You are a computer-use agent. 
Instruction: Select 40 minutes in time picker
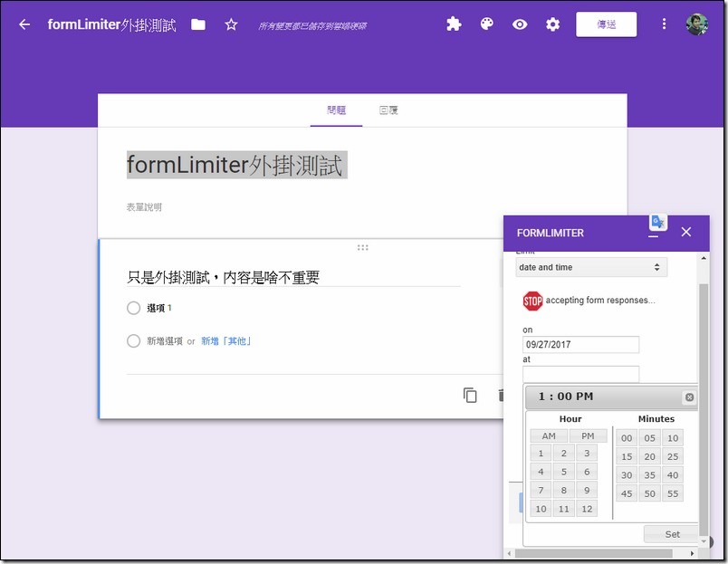(x=673, y=475)
